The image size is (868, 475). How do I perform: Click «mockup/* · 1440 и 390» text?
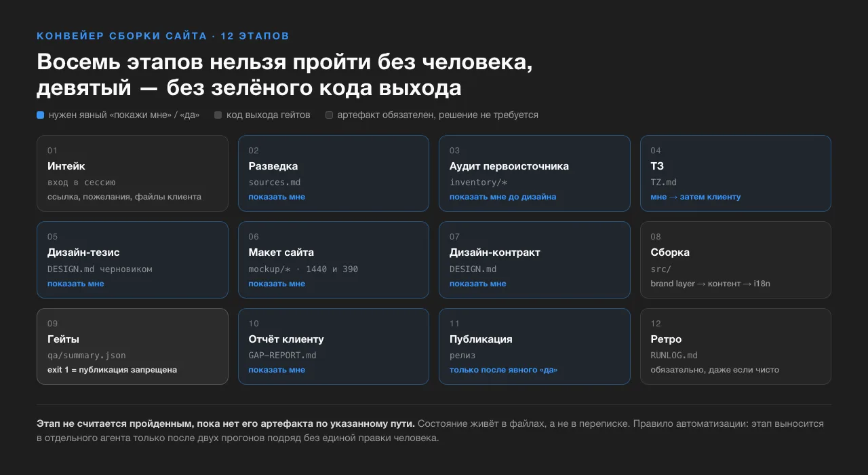[x=303, y=269]
